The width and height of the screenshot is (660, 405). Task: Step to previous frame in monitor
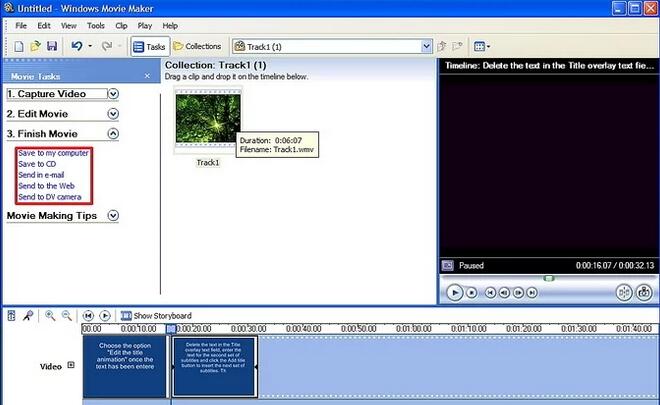[504, 293]
